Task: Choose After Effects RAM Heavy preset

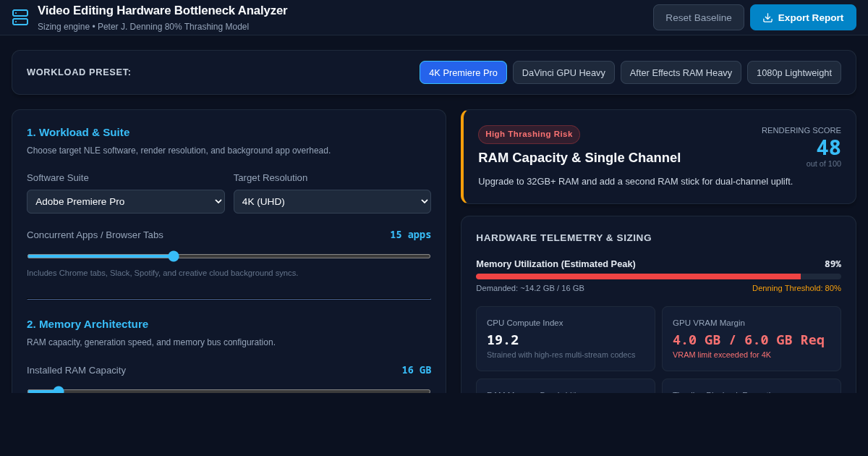Action: pos(681,72)
